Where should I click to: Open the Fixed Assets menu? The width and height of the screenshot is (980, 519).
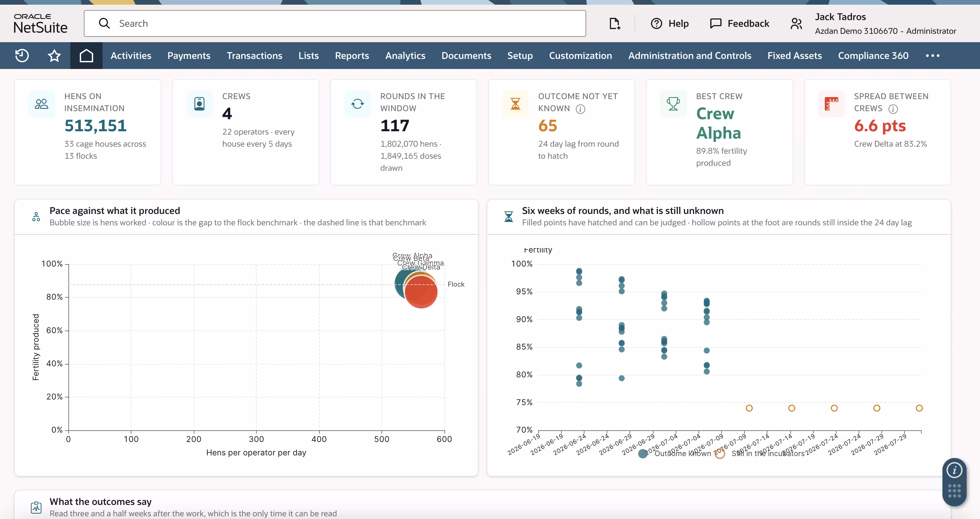[x=795, y=56]
